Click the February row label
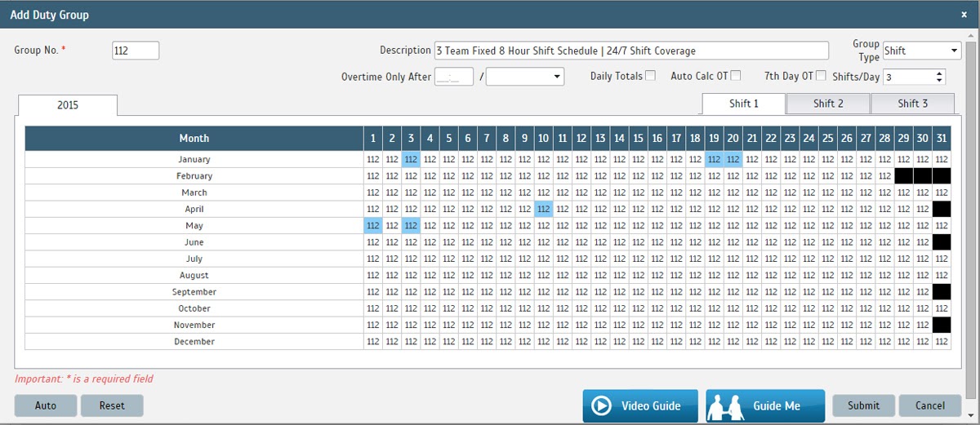Viewport: 980px width, 425px height. 194,176
